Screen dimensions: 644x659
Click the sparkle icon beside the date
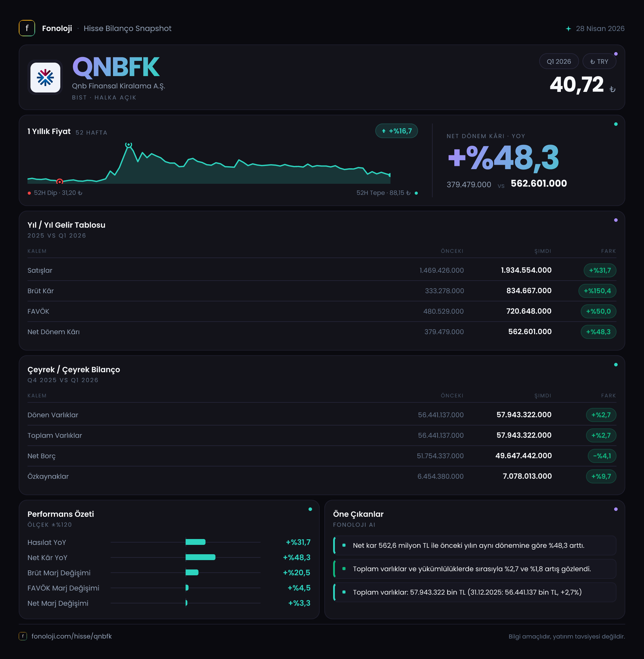coord(568,29)
